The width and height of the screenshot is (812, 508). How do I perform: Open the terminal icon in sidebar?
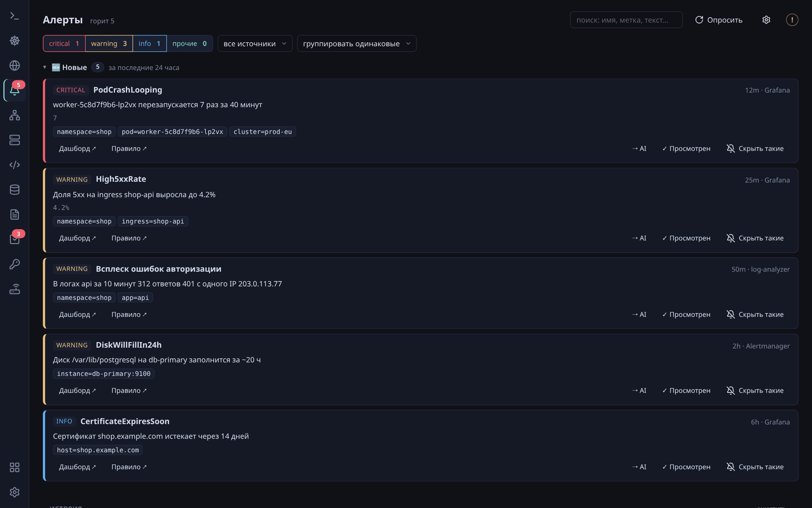tap(14, 16)
